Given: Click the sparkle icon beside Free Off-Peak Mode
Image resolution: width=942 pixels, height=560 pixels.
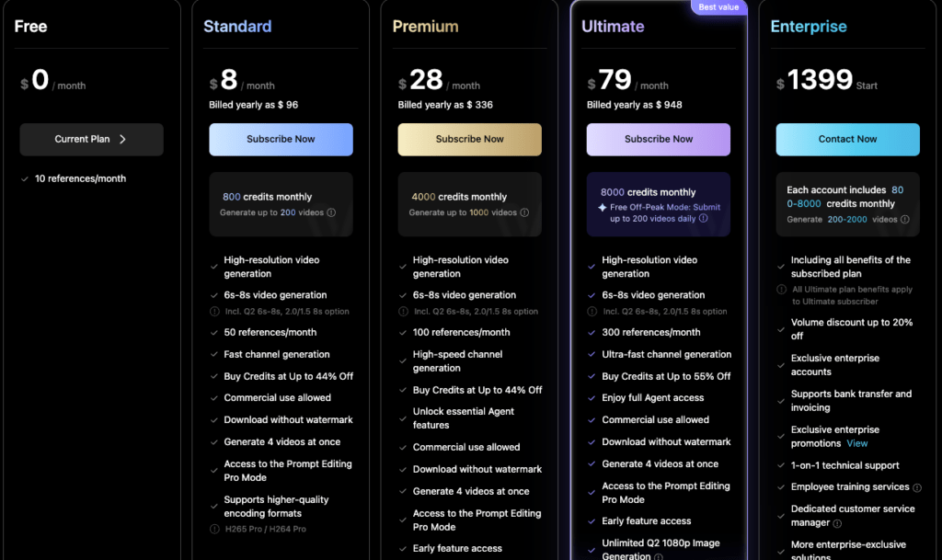Looking at the screenshot, I should coord(602,208).
